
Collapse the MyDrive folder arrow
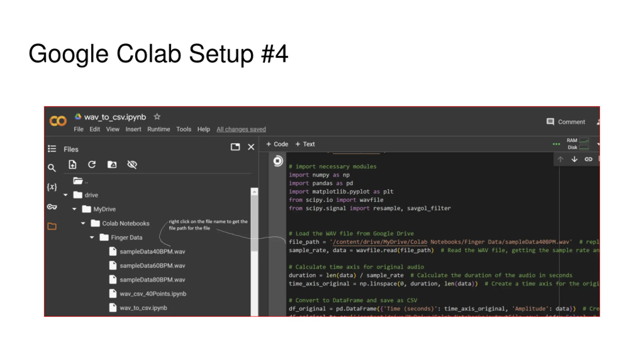click(x=74, y=209)
